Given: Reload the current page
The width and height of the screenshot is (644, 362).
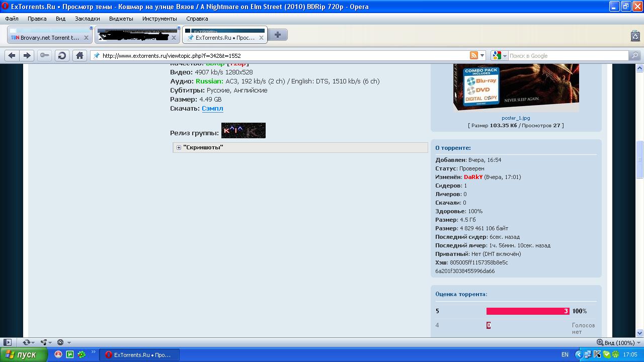Looking at the screenshot, I should [x=62, y=56].
